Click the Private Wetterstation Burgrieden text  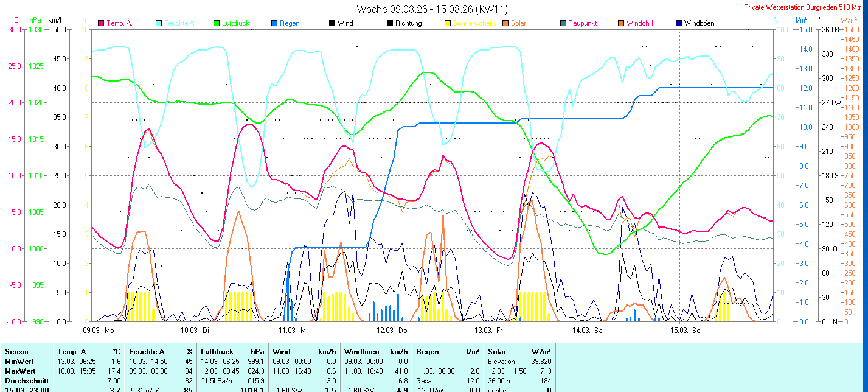tap(804, 7)
